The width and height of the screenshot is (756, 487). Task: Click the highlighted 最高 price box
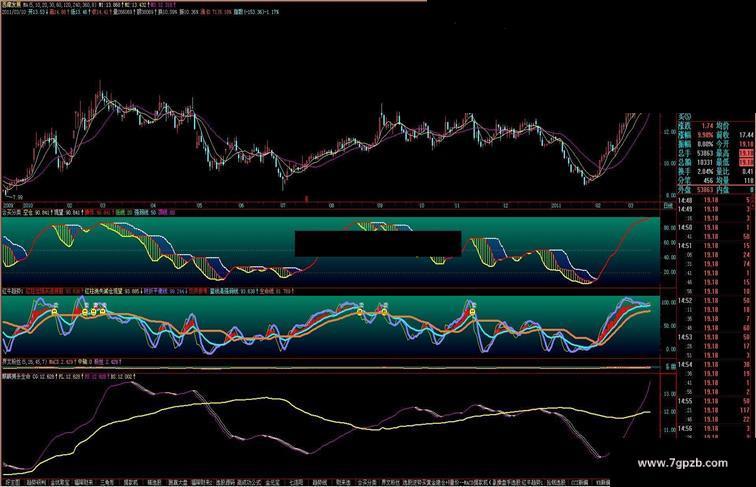point(746,153)
